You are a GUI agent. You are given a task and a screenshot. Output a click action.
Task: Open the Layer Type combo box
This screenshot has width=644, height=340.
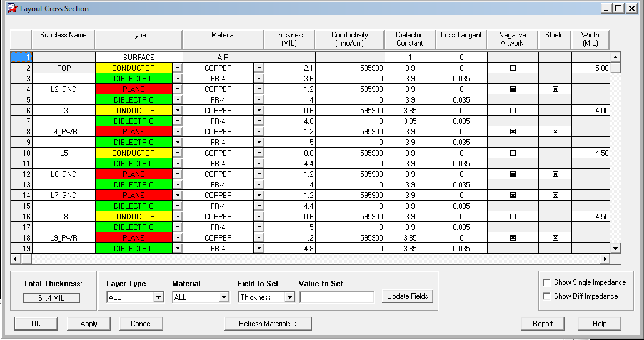pos(159,297)
